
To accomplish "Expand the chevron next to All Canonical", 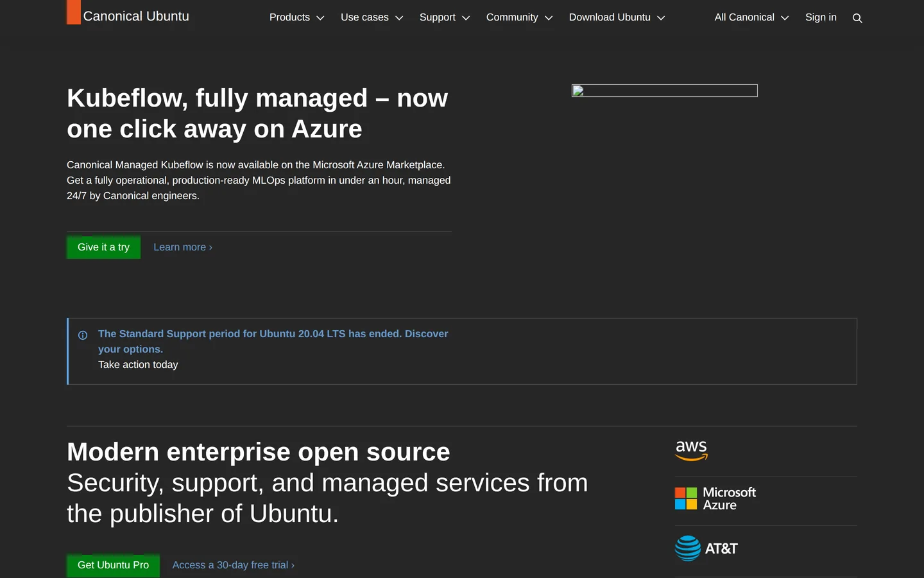I will pos(785,18).
